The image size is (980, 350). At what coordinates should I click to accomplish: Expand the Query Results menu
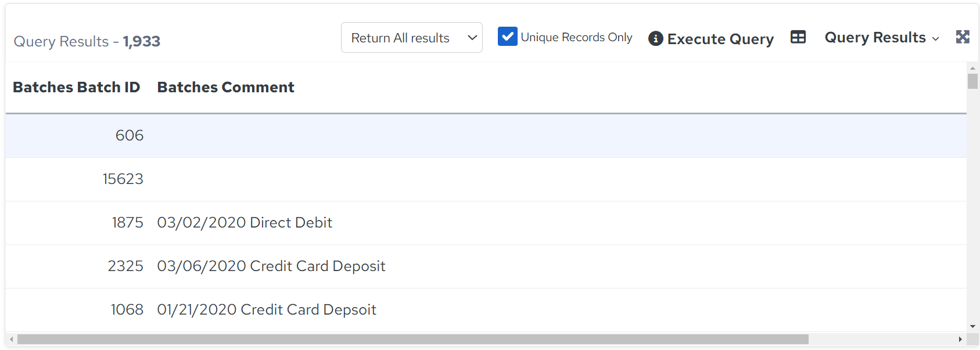pyautogui.click(x=882, y=38)
